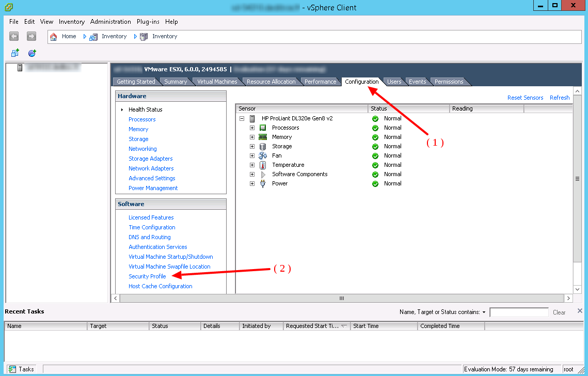Click the back navigation arrow icon
The height and width of the screenshot is (376, 588).
pyautogui.click(x=14, y=36)
